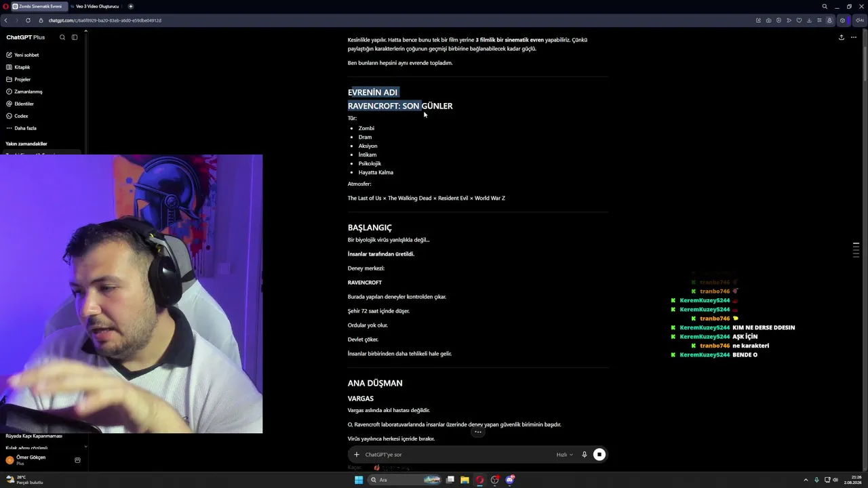Open the Opera main menu

[5, 6]
